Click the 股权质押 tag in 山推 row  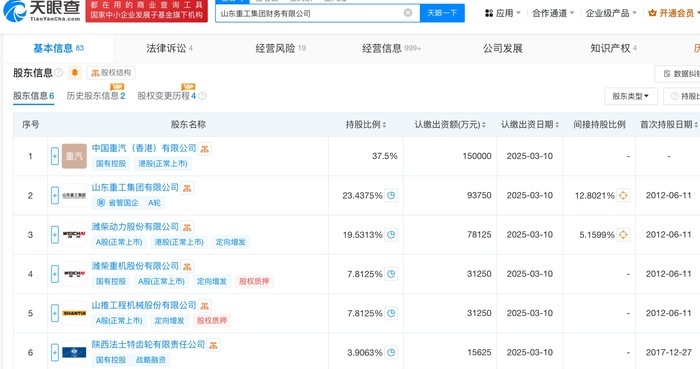pos(212,321)
